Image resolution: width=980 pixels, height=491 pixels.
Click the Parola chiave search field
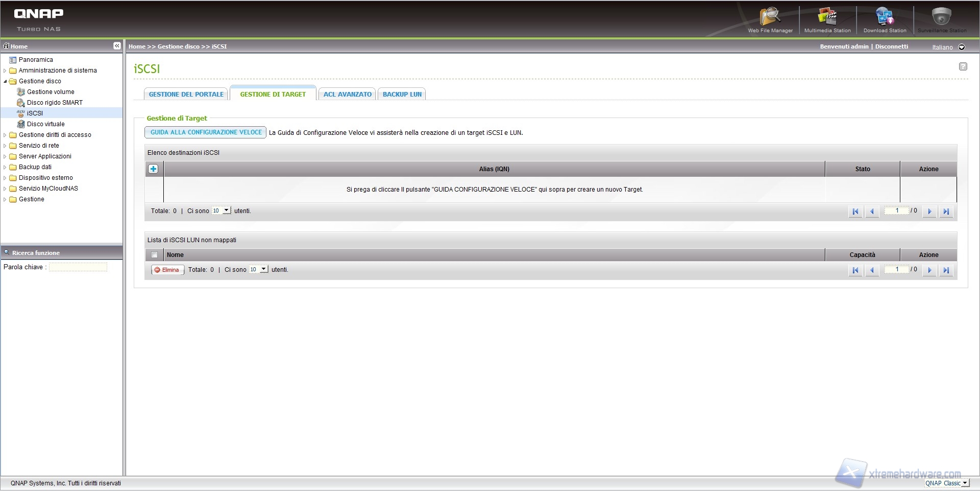coord(78,267)
